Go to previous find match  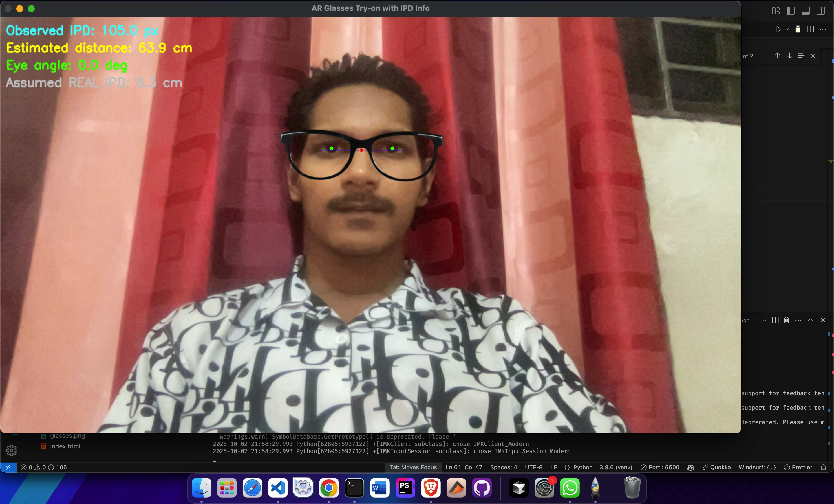(x=778, y=56)
